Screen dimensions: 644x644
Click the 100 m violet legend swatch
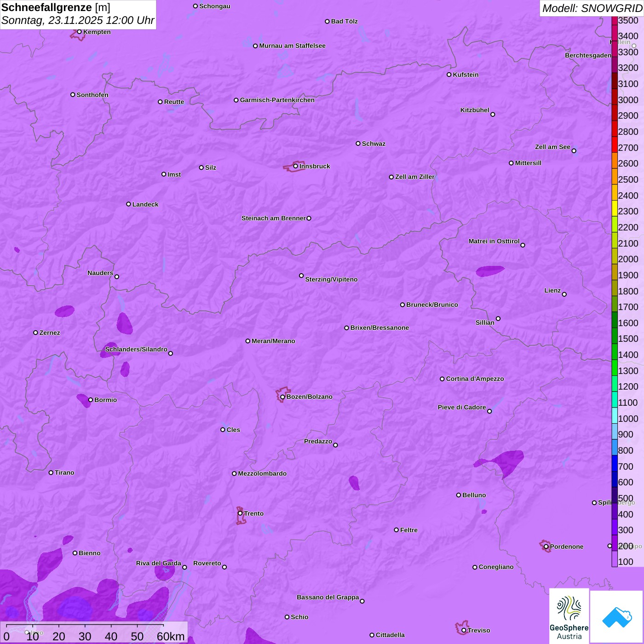coord(615,559)
